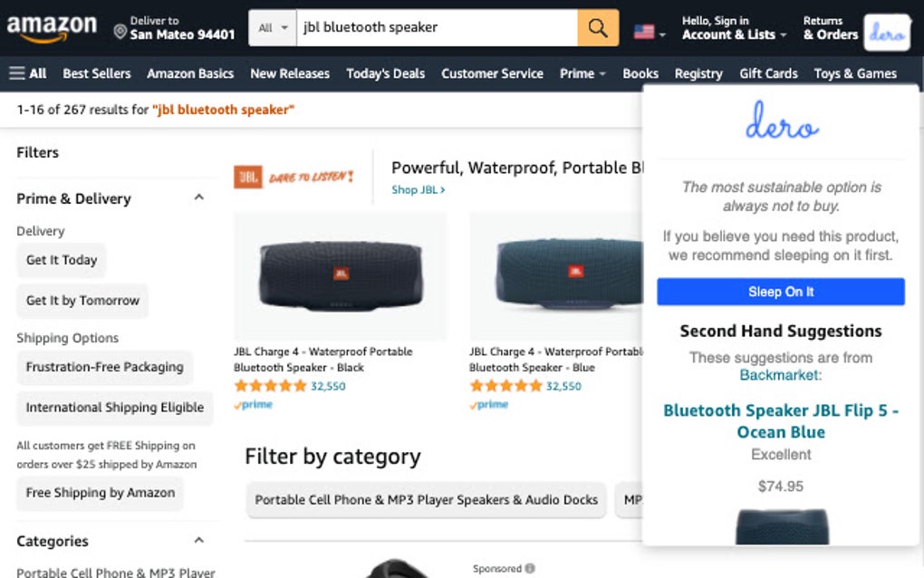Screen dimensions: 924x578
Task: Click the Sleep On It button
Action: 781,291
